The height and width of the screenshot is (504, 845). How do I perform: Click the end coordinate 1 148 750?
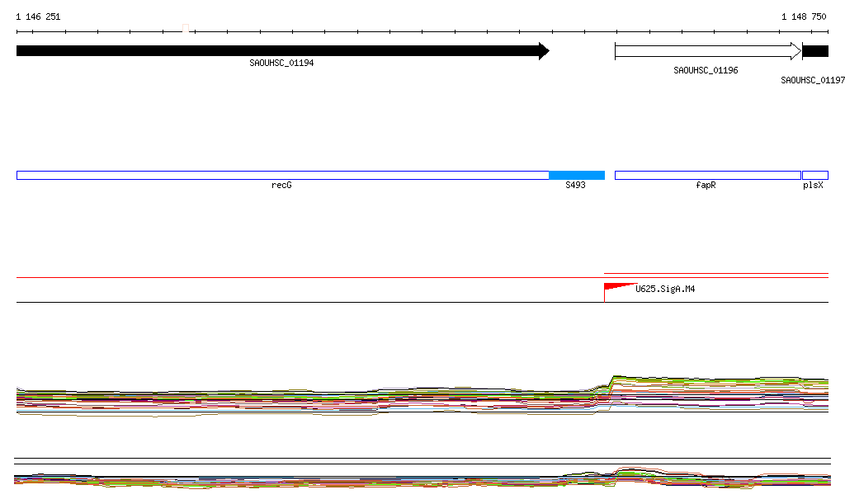tap(804, 16)
